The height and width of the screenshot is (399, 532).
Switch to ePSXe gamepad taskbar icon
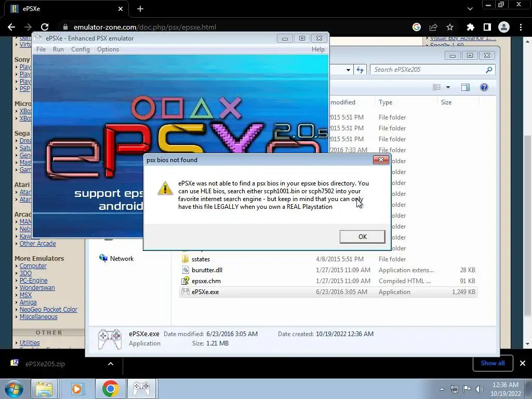[x=141, y=389]
